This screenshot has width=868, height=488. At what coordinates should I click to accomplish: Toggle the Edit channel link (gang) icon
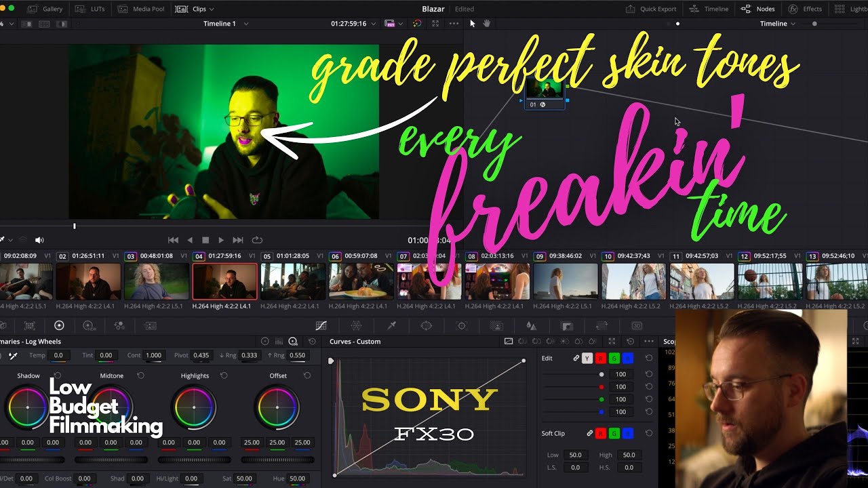pos(576,358)
